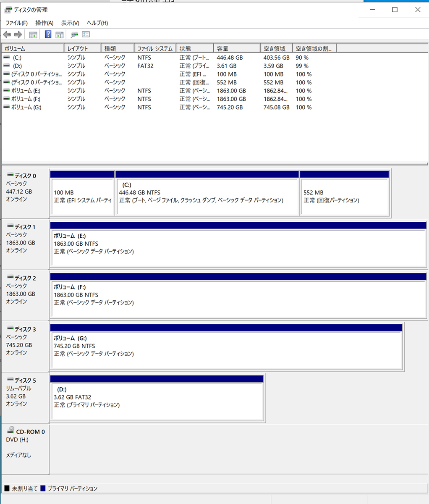Screen dimensions: 429x504
Task: Select the 552 MB recovery partition block
Action: (x=345, y=193)
